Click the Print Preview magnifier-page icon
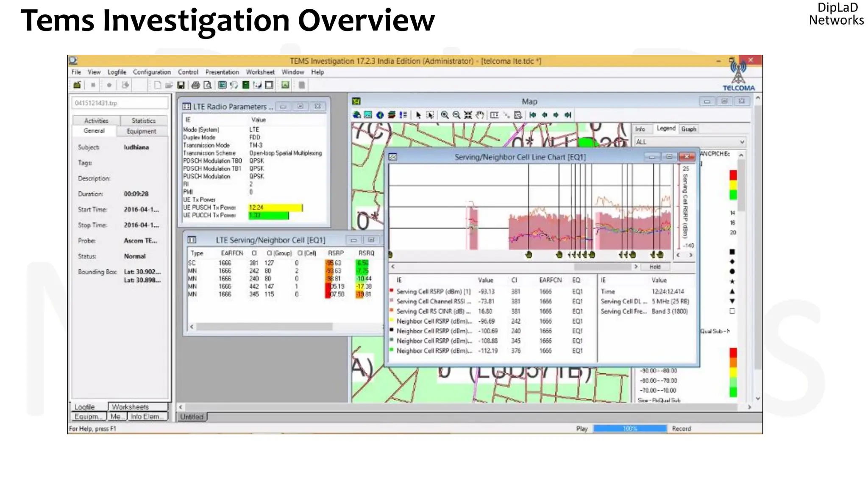The width and height of the screenshot is (868, 488). click(208, 85)
